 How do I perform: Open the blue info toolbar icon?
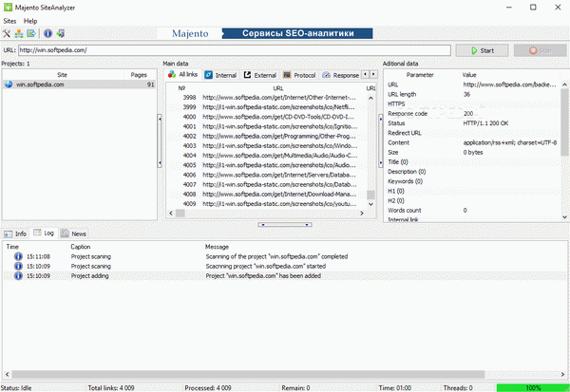point(48,33)
